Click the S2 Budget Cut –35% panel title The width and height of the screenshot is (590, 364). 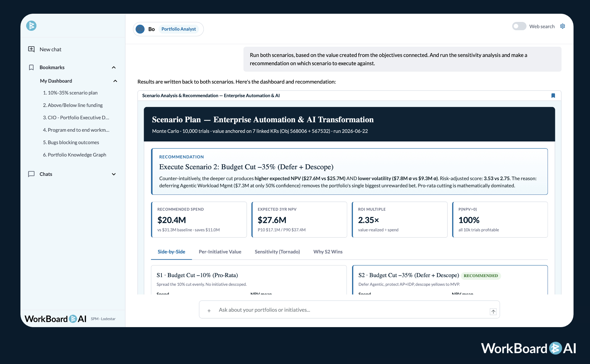408,275
